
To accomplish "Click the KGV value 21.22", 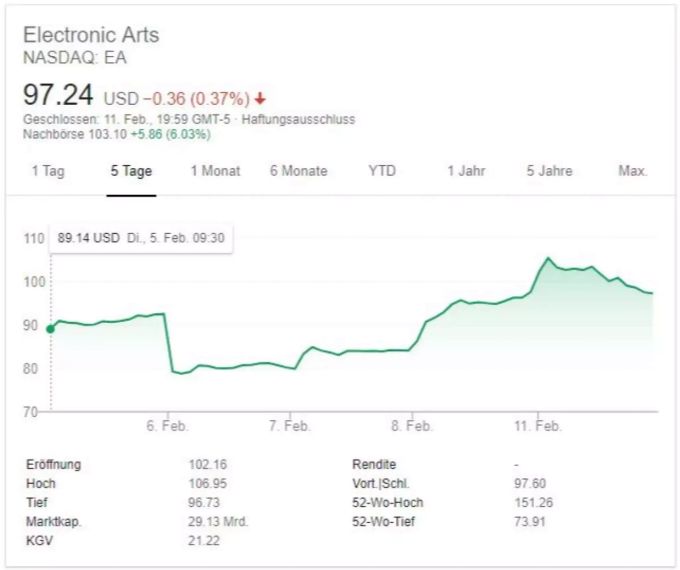I will [204, 541].
